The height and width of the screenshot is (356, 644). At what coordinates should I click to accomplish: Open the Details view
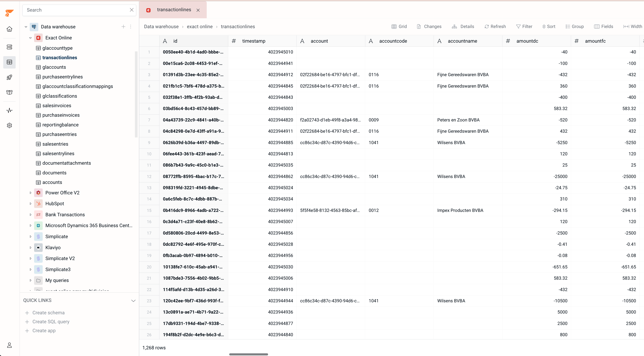pos(463,26)
